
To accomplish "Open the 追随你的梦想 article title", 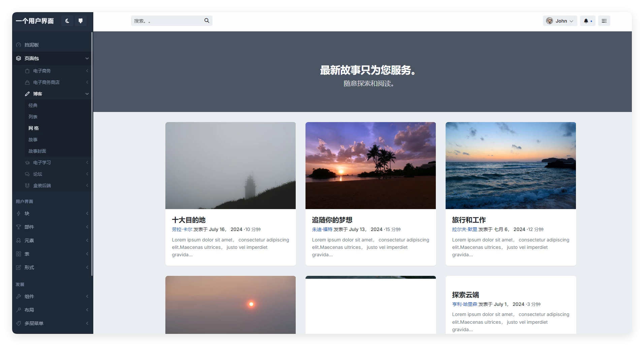I will pyautogui.click(x=332, y=220).
